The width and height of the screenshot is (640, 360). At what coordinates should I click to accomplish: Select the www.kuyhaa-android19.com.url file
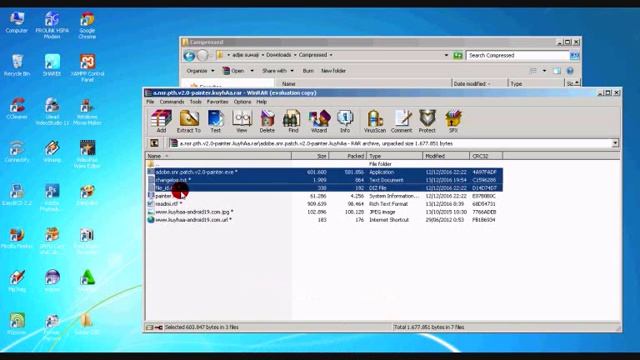pos(324,220)
